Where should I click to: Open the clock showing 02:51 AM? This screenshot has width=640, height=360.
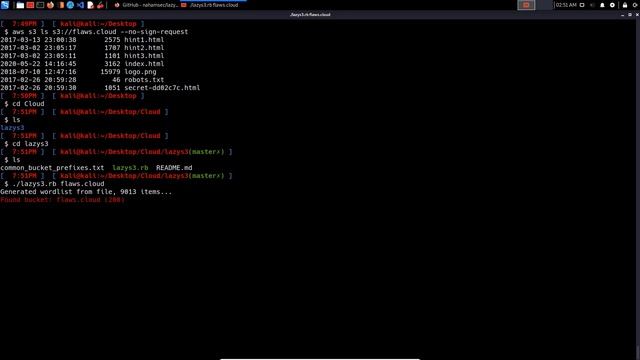pos(566,5)
